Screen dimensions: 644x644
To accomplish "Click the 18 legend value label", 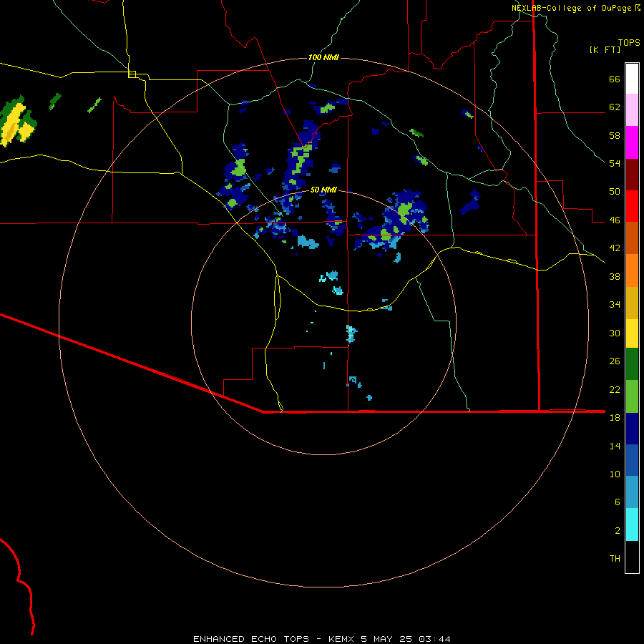I will (x=615, y=418).
